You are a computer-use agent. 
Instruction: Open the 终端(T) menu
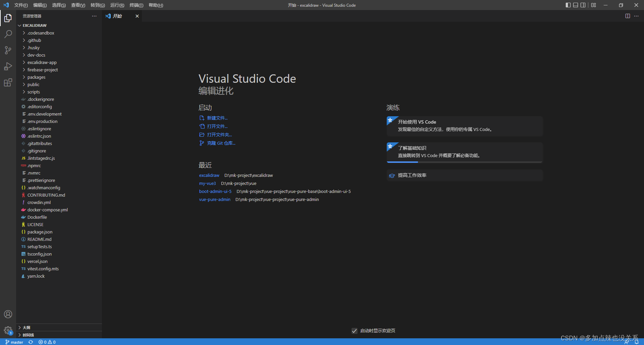[136, 5]
